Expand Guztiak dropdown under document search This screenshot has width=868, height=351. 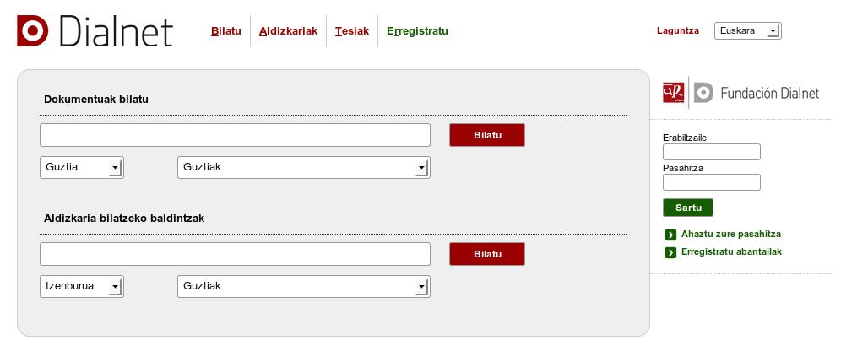pos(303,167)
